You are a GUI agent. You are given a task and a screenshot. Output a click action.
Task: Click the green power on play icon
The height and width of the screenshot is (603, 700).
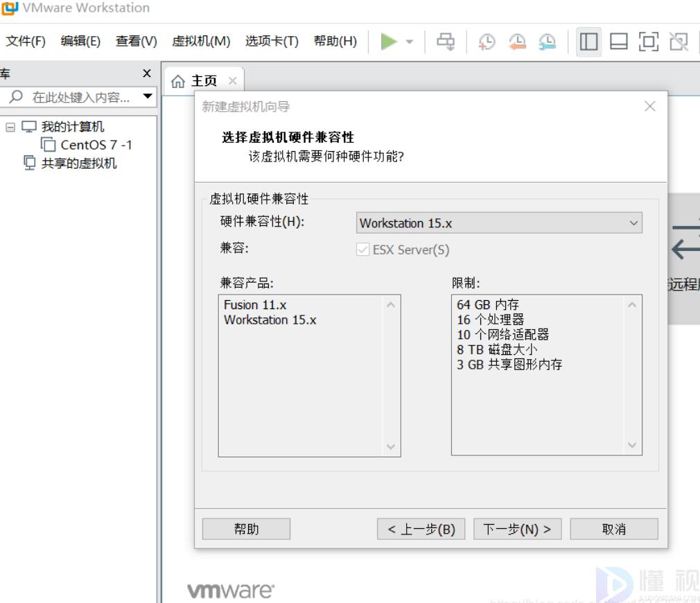tap(389, 42)
